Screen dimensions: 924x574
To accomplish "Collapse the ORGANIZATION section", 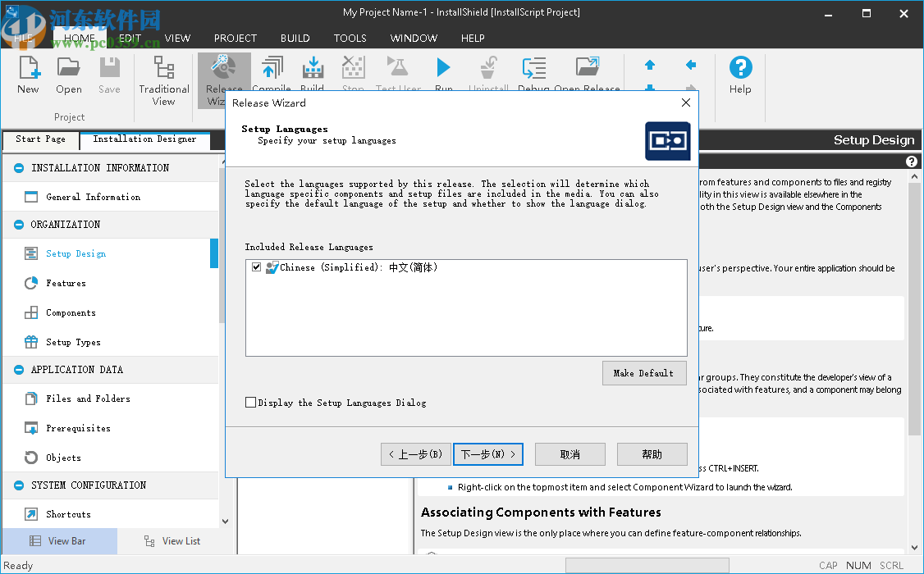I will click(17, 224).
